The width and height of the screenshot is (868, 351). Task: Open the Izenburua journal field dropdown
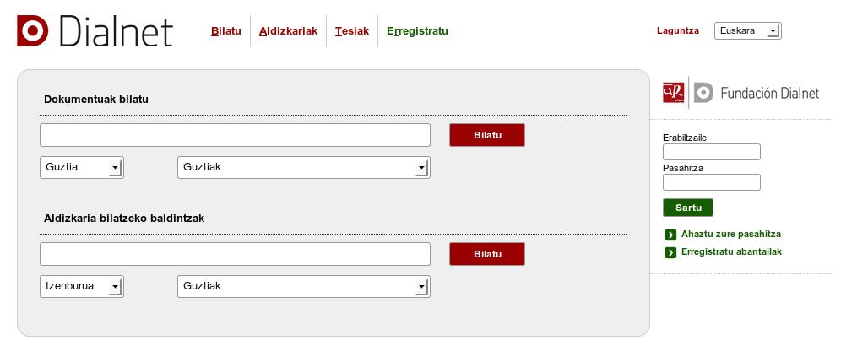pyautogui.click(x=82, y=286)
